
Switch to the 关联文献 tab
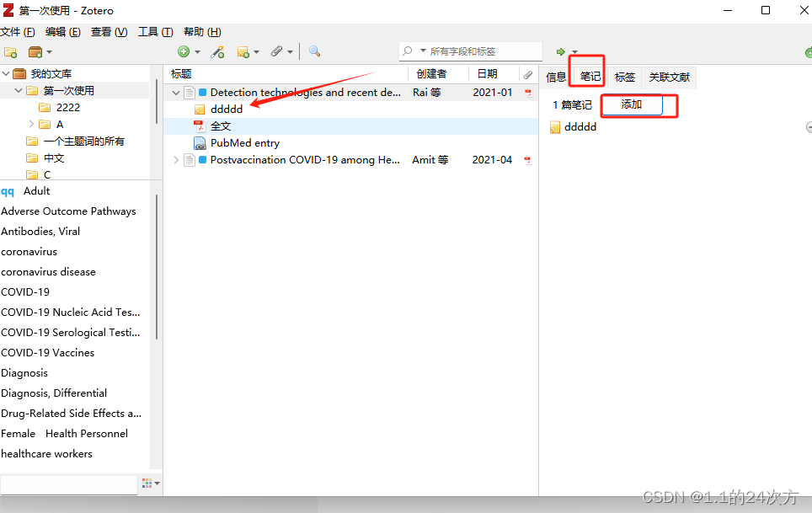tap(669, 77)
